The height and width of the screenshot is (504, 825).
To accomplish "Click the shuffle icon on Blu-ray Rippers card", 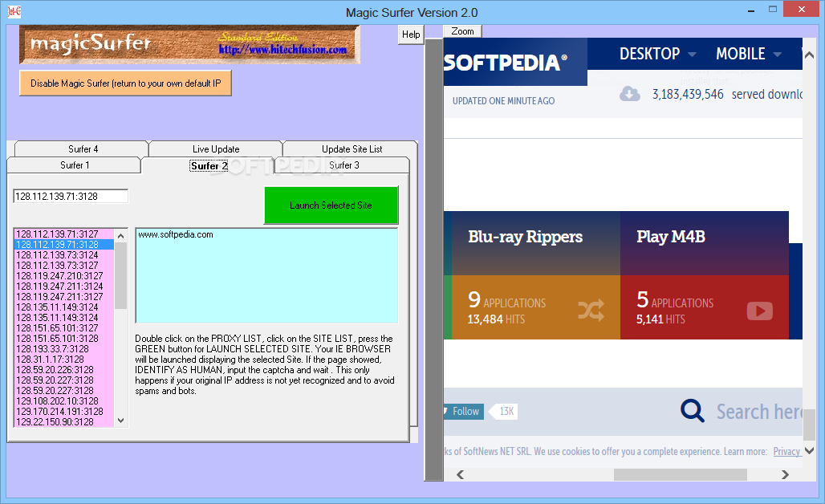I will point(591,311).
